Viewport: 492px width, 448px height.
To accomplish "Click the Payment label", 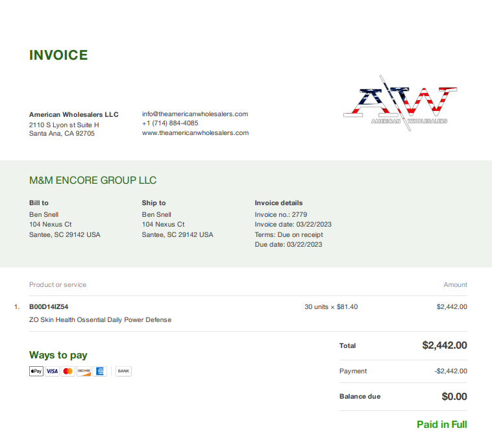I will click(x=353, y=371).
